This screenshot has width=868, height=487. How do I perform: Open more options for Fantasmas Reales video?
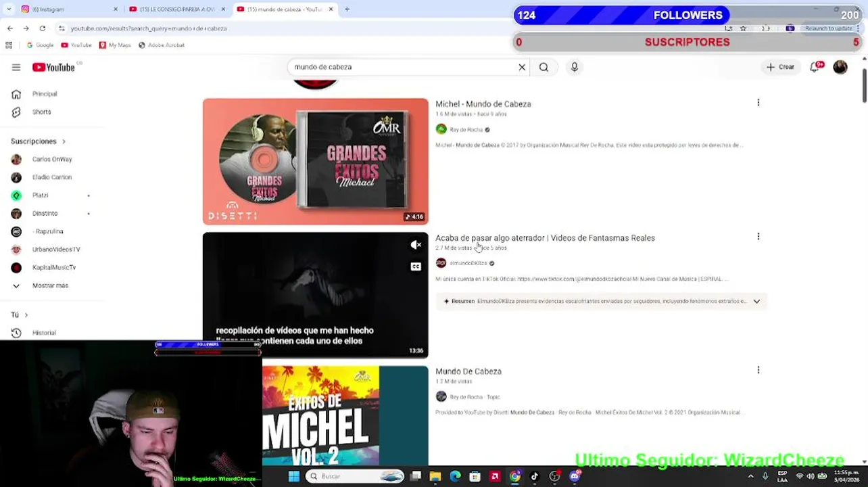(758, 237)
